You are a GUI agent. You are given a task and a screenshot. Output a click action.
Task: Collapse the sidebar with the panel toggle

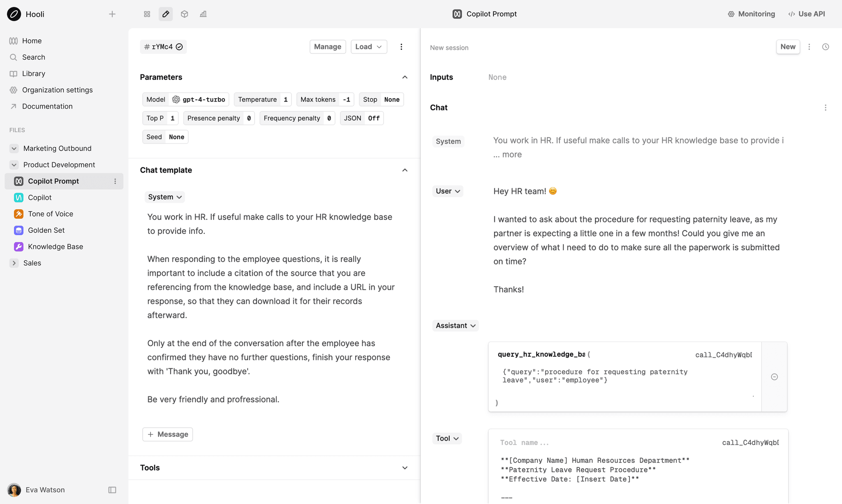112,490
